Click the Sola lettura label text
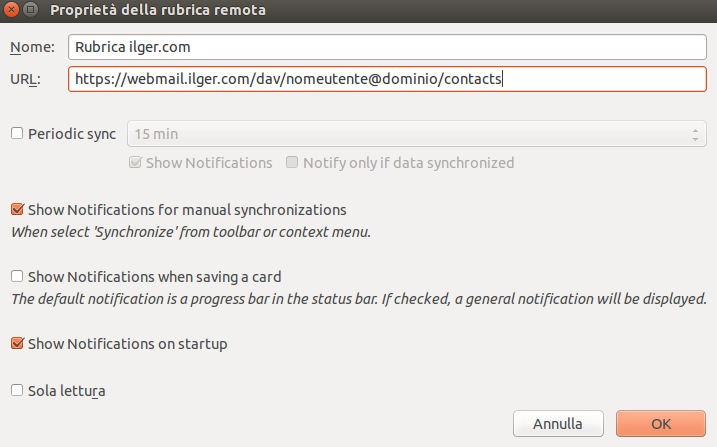This screenshot has width=717, height=447. pos(67,391)
